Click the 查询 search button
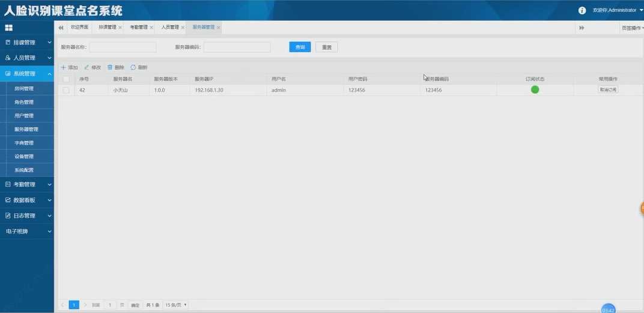Screen dimensions: 644x313 [300, 47]
